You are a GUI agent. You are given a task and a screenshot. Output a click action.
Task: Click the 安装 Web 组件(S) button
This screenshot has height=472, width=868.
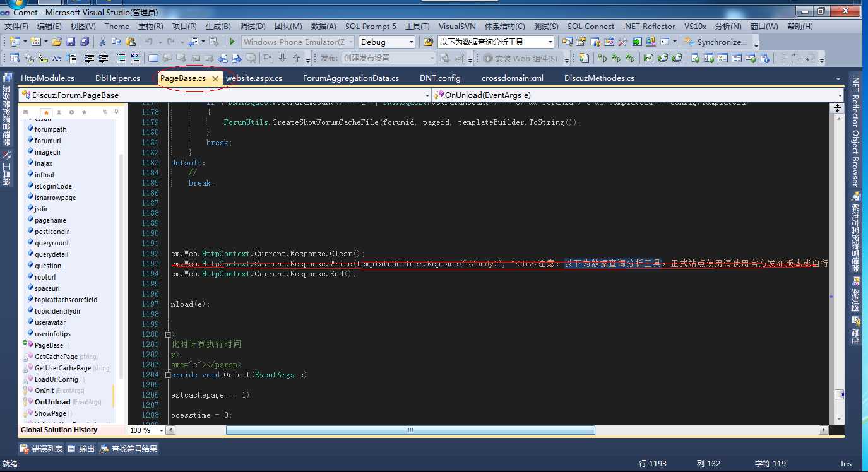[x=521, y=58]
